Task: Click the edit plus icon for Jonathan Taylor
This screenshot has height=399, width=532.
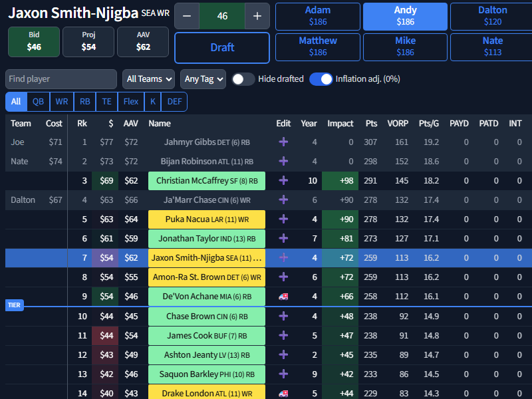Action: point(283,239)
